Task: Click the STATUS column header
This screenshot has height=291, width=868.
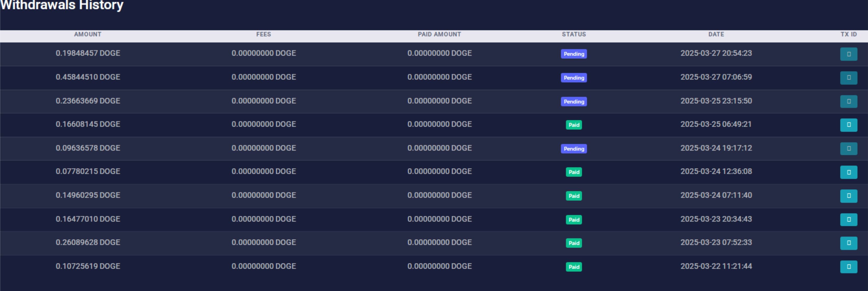Action: pos(574,34)
